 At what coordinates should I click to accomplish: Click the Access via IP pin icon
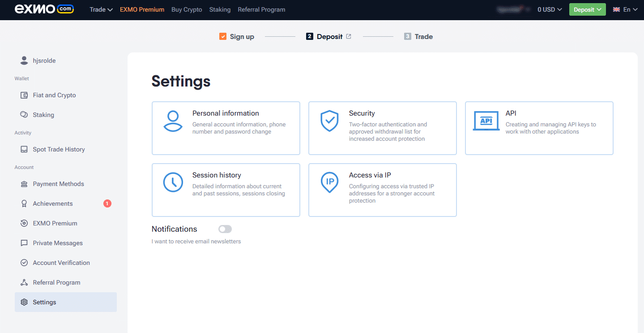coord(330,183)
